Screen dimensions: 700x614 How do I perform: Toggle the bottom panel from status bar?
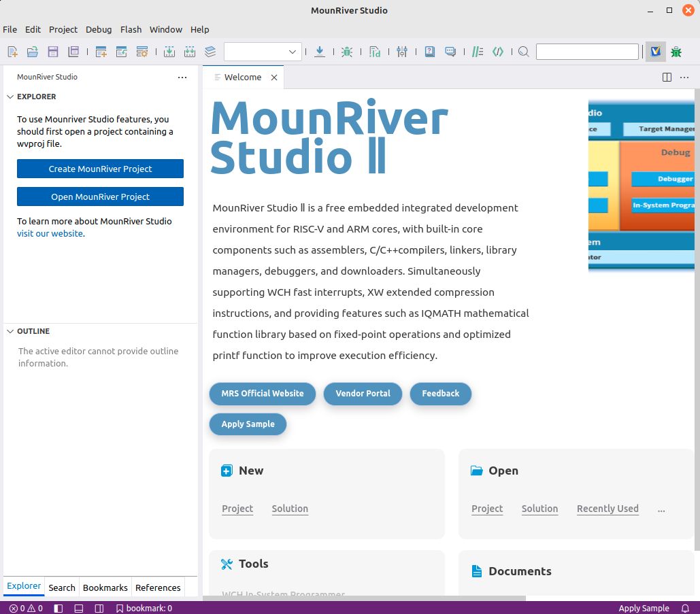79,608
